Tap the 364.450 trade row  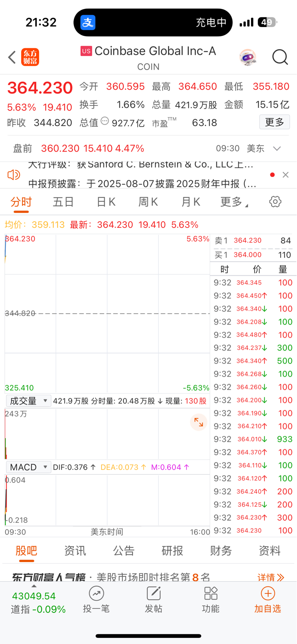click(x=253, y=296)
